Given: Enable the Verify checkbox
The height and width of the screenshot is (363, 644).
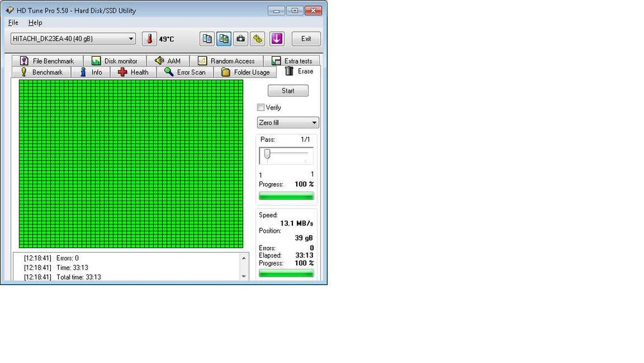Looking at the screenshot, I should tap(261, 107).
